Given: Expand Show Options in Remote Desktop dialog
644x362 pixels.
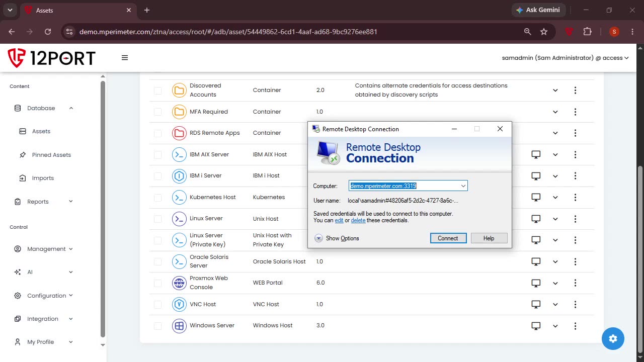Looking at the screenshot, I should tap(337, 238).
